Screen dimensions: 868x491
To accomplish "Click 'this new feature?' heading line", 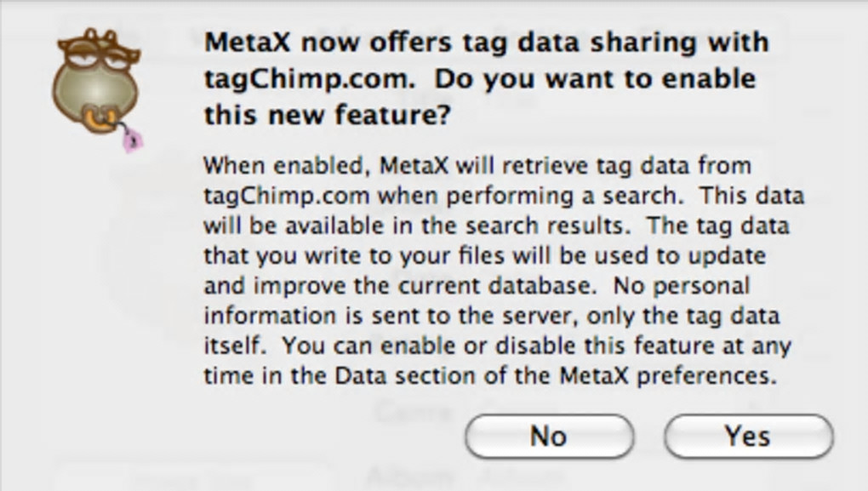I will pos(326,116).
